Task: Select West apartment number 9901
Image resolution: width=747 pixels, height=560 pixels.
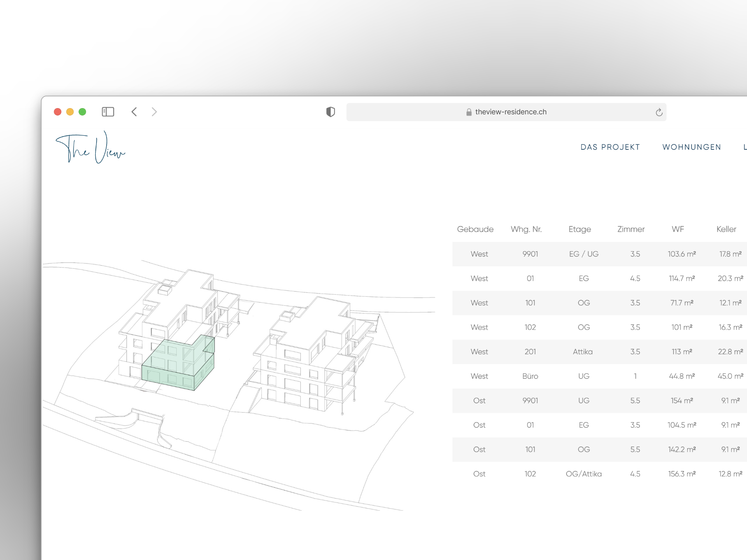Action: coord(530,254)
